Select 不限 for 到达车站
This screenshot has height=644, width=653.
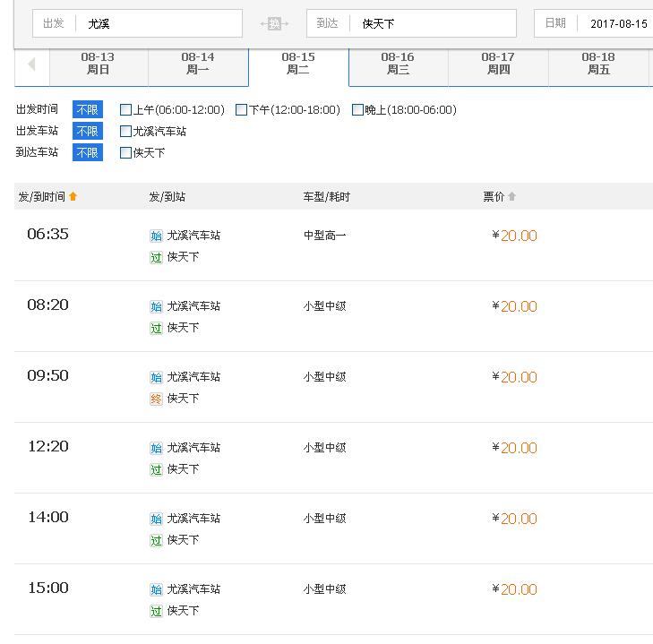point(88,152)
